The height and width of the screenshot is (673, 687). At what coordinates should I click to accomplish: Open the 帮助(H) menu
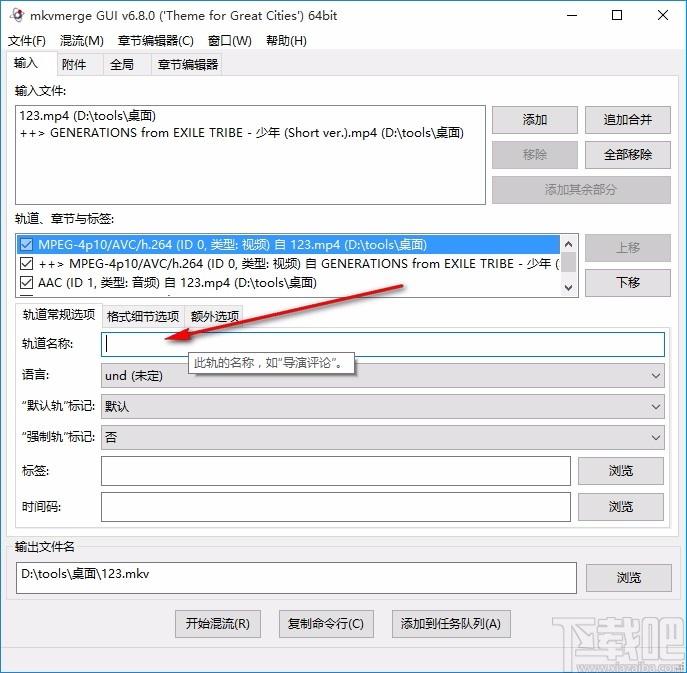286,41
